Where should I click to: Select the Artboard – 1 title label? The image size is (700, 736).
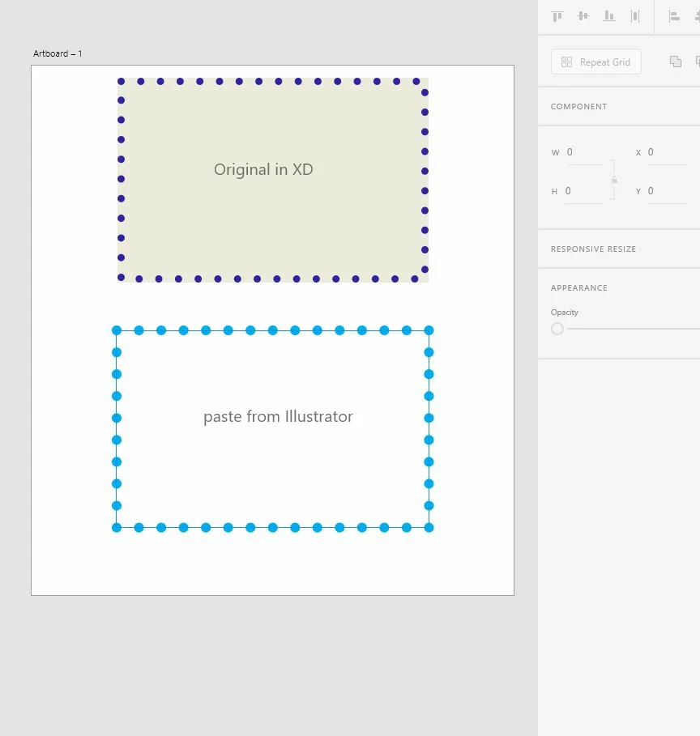point(58,53)
